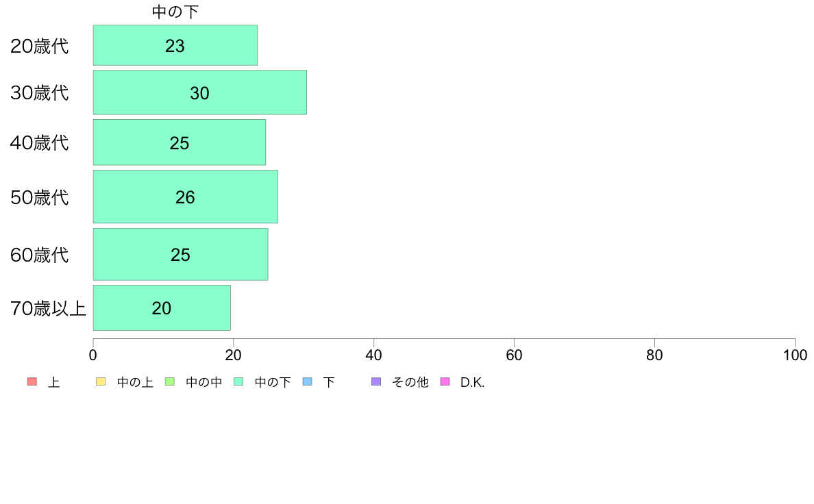
Task: Click the pink D.K. legend swatch
Action: coord(445,381)
